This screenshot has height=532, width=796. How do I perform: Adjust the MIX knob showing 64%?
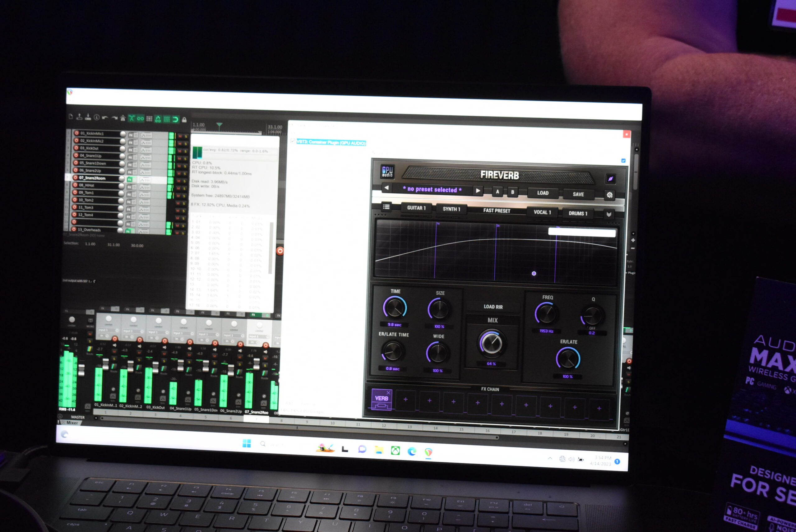(491, 343)
